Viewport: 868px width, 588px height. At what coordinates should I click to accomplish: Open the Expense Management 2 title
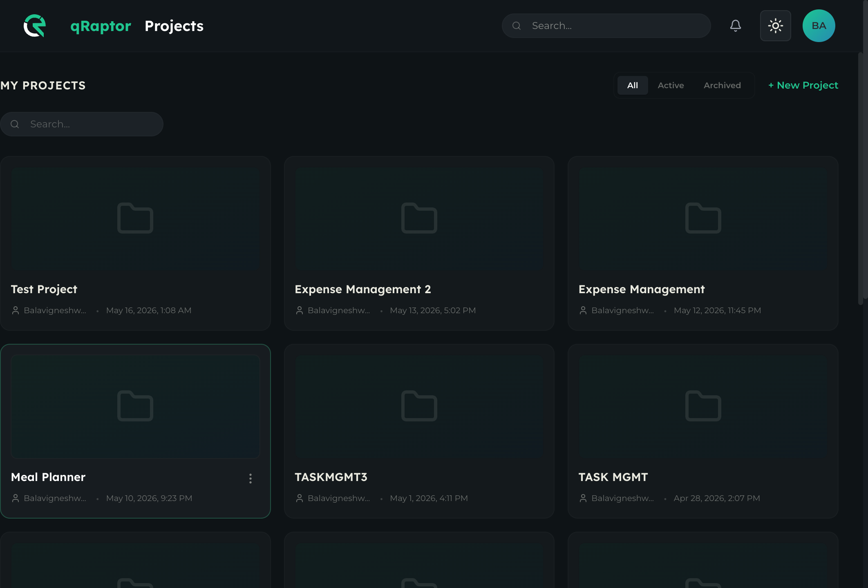pyautogui.click(x=363, y=289)
